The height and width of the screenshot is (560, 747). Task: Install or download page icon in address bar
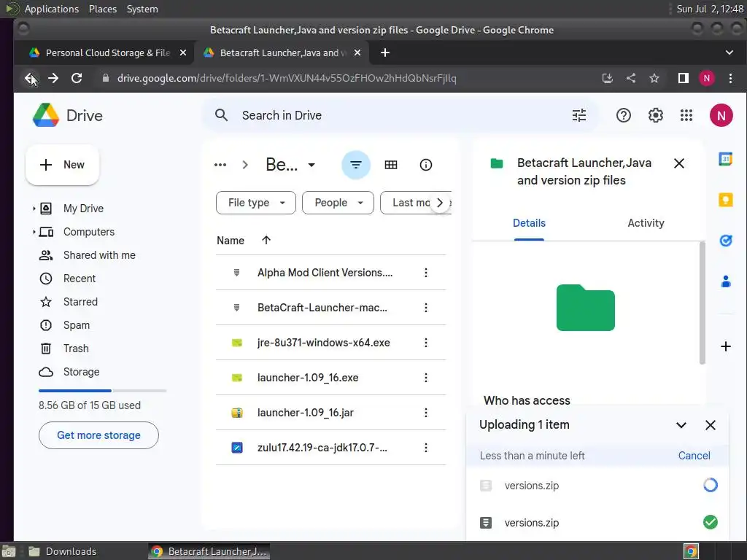607,78
